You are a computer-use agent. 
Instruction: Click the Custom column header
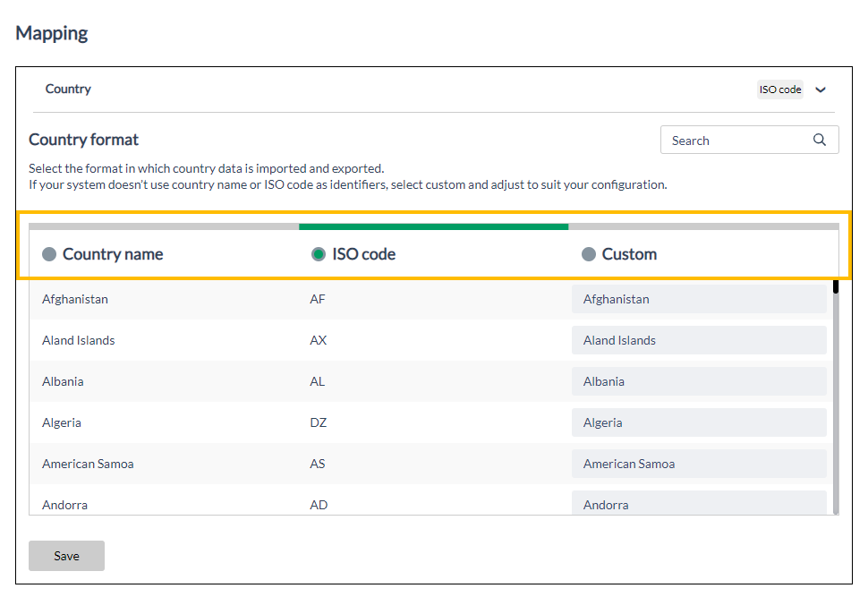[629, 254]
